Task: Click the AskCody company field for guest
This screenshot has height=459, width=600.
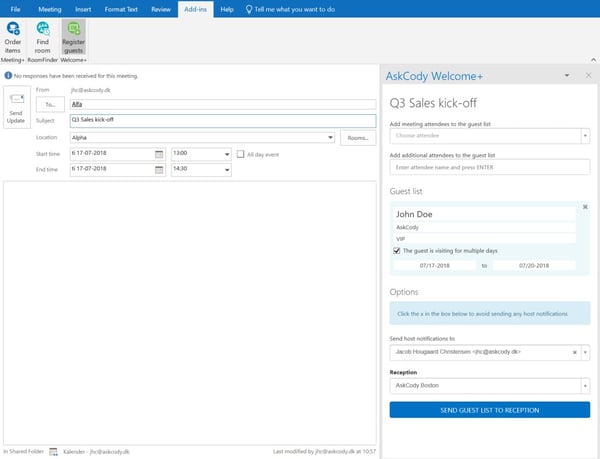Action: pyautogui.click(x=484, y=227)
